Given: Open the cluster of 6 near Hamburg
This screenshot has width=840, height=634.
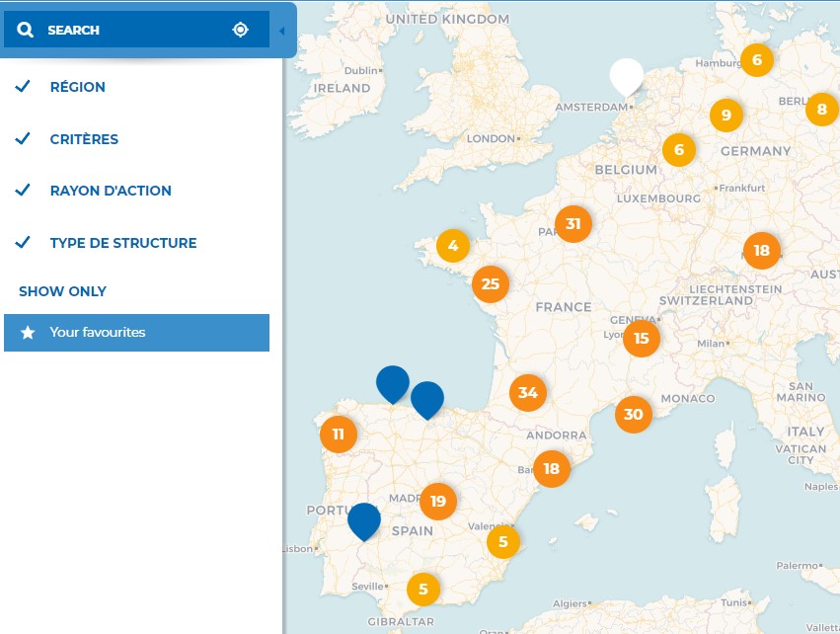Looking at the screenshot, I should point(757,59).
